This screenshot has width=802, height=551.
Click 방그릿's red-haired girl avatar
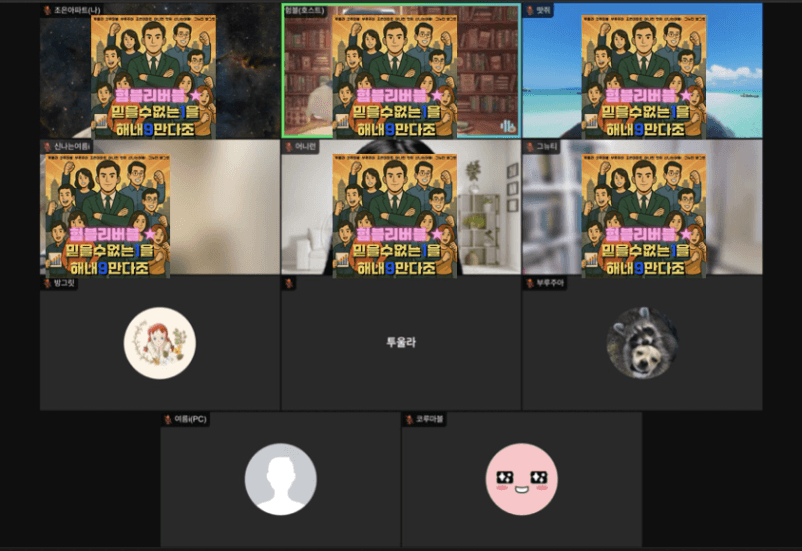[160, 343]
